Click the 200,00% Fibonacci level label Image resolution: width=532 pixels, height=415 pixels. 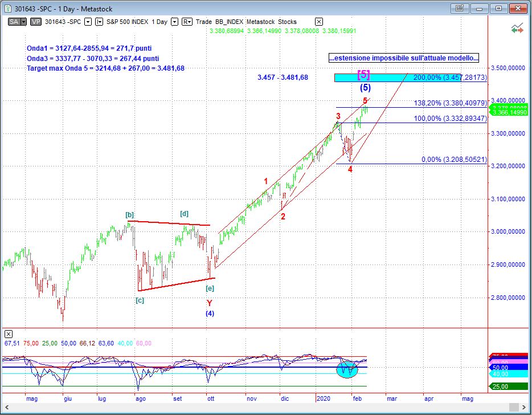click(x=450, y=78)
